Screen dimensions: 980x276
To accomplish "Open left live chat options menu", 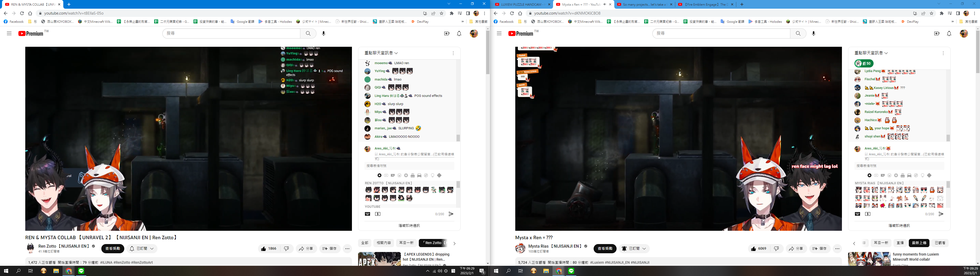I will click(453, 53).
